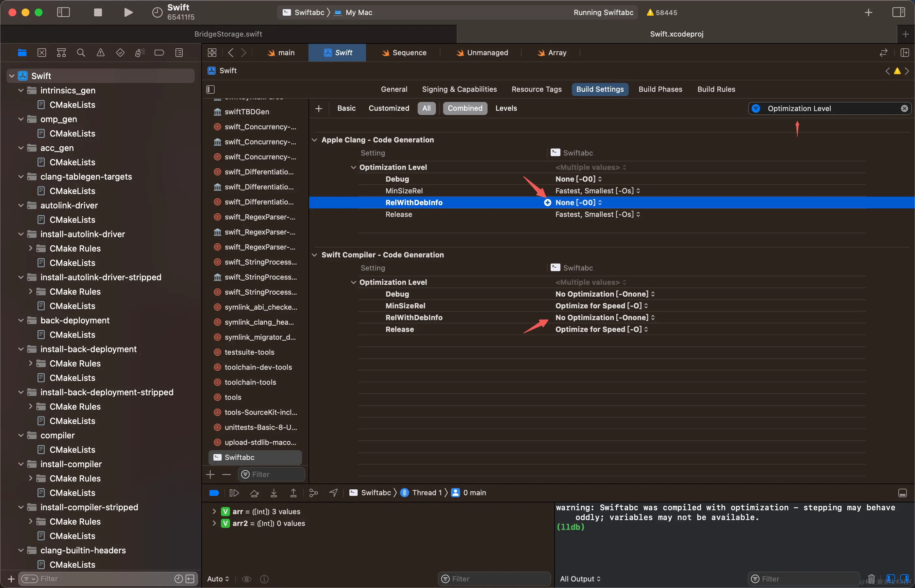The height and width of the screenshot is (588, 915).
Task: Click the console Filter field
Action: pos(803,579)
